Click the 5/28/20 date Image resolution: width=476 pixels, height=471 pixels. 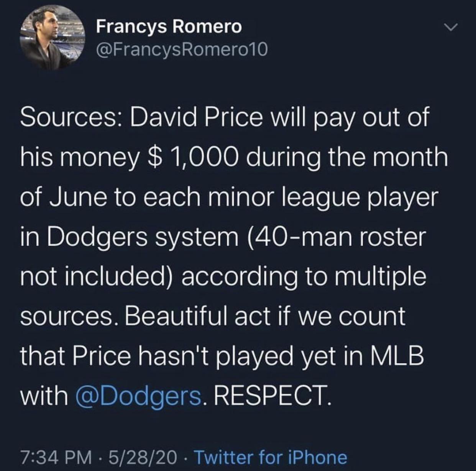point(143,457)
